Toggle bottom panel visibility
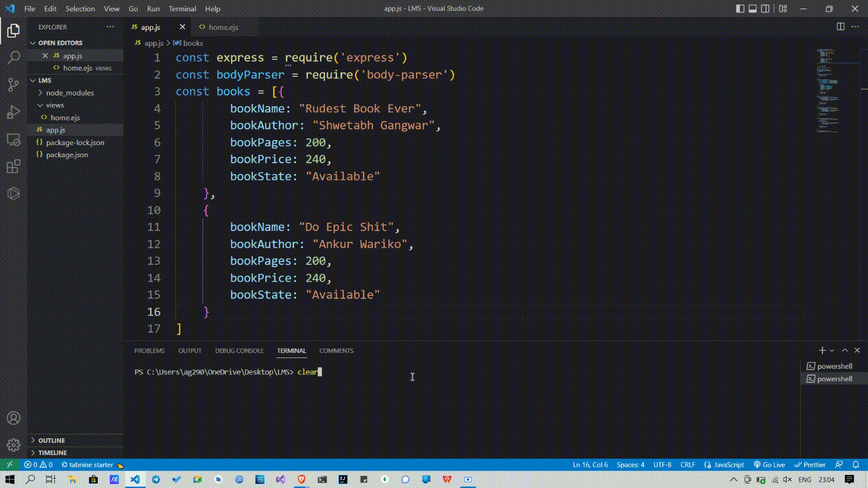 tap(753, 8)
